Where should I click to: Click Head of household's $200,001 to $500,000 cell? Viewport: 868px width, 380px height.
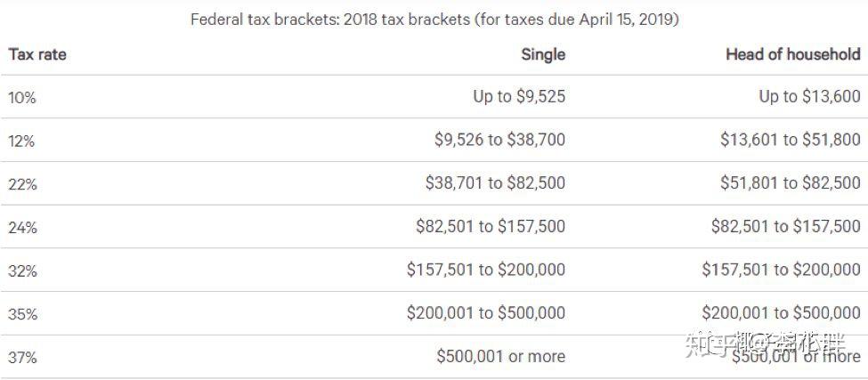pyautogui.click(x=781, y=312)
